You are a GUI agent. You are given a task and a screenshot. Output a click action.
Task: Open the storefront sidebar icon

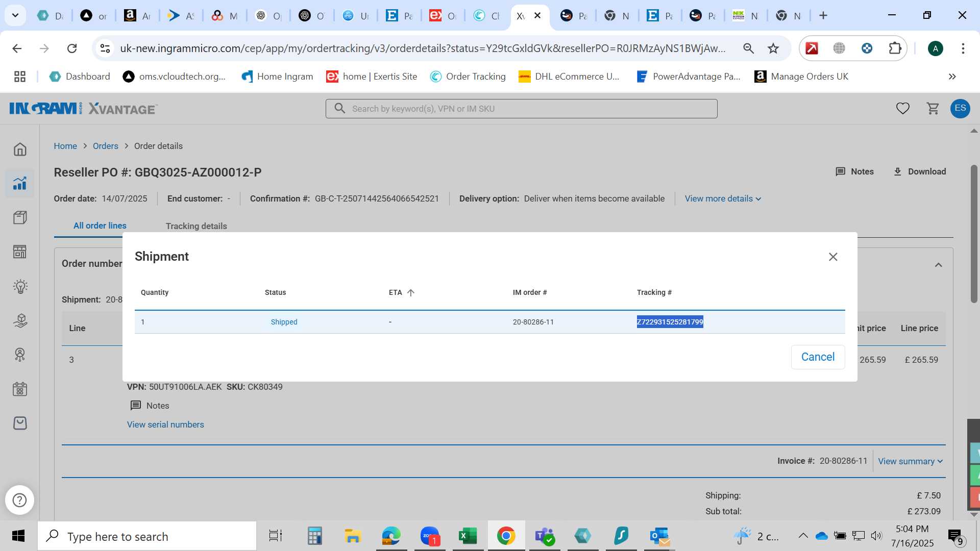click(20, 252)
